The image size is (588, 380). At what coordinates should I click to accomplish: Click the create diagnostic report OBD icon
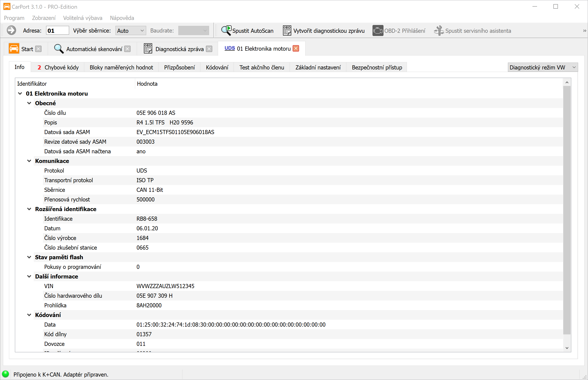[287, 31]
